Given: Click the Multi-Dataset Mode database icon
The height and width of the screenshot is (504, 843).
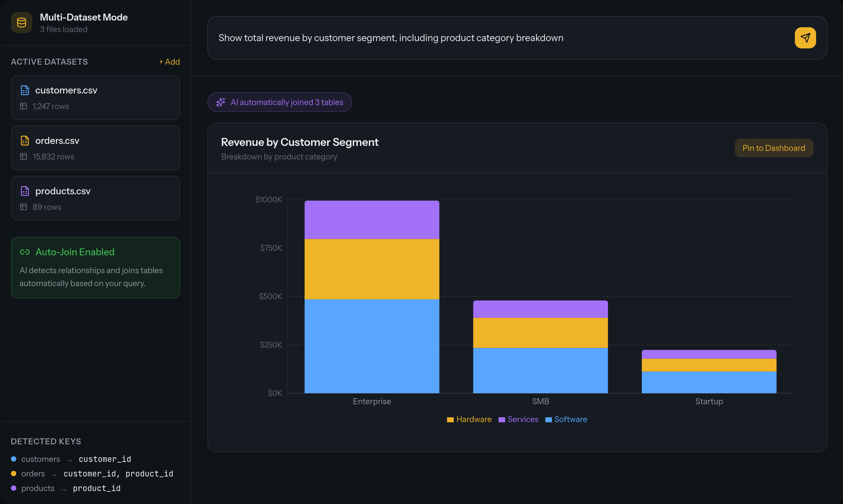Looking at the screenshot, I should [22, 23].
